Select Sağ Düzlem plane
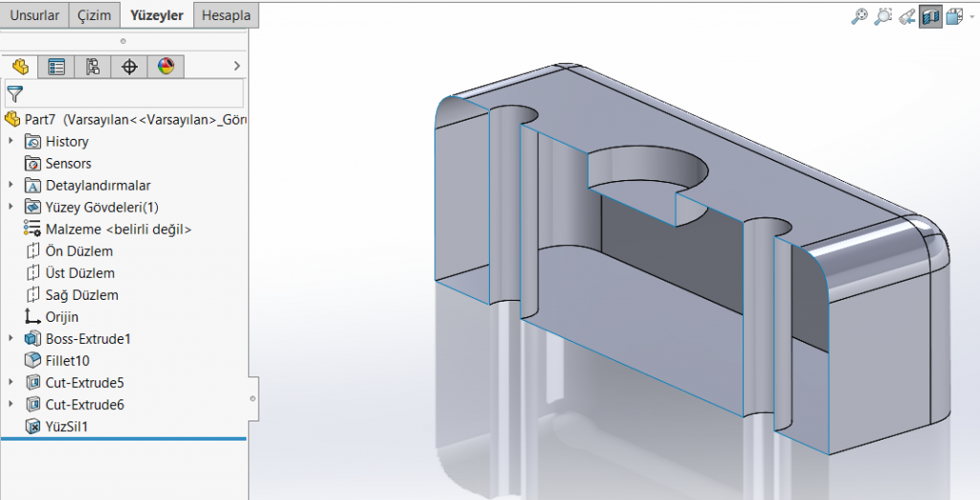Image resolution: width=980 pixels, height=500 pixels. pos(82,295)
